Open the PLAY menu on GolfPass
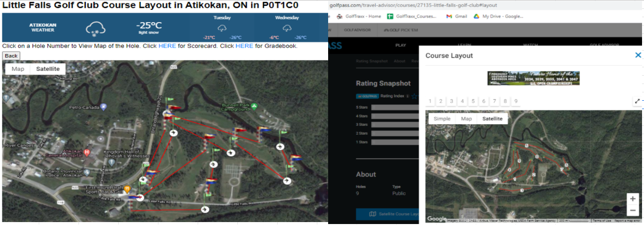The image size is (644, 226). (401, 45)
